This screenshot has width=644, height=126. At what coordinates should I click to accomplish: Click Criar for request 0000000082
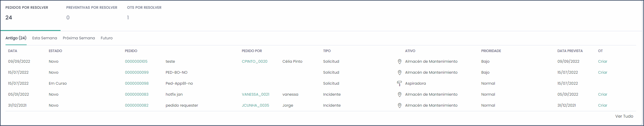[603, 105]
